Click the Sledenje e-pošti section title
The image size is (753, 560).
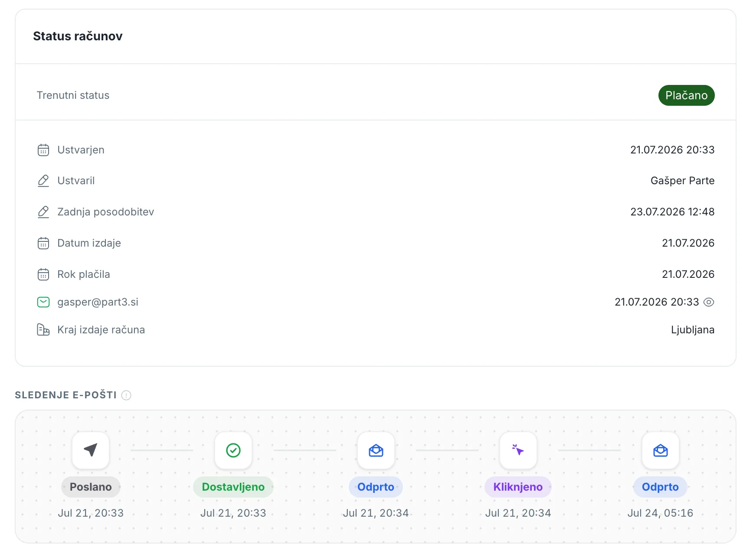point(66,395)
